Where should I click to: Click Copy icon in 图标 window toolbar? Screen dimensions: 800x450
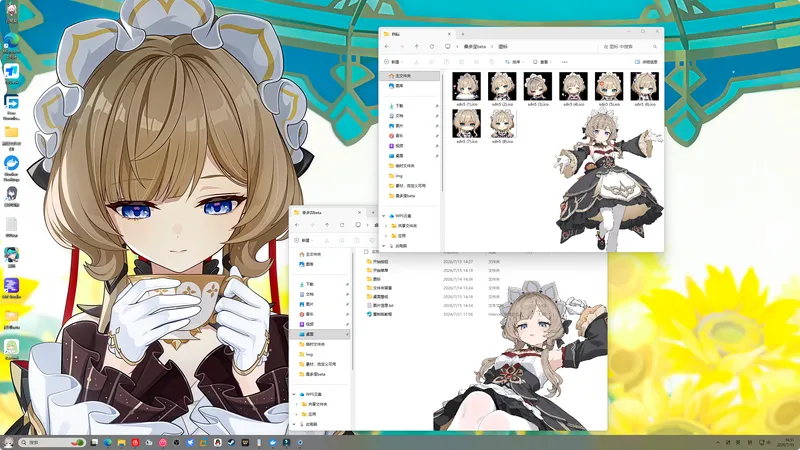[431, 62]
